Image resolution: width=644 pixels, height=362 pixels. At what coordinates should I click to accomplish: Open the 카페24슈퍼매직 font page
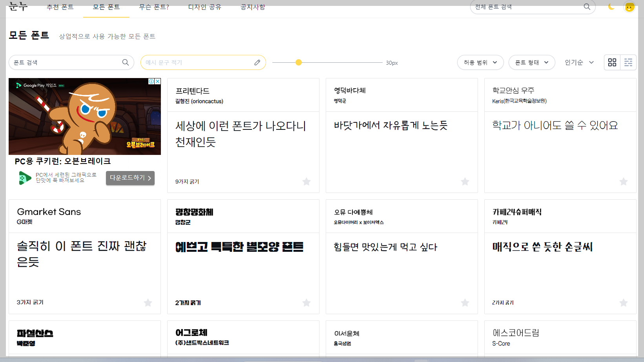click(x=517, y=212)
